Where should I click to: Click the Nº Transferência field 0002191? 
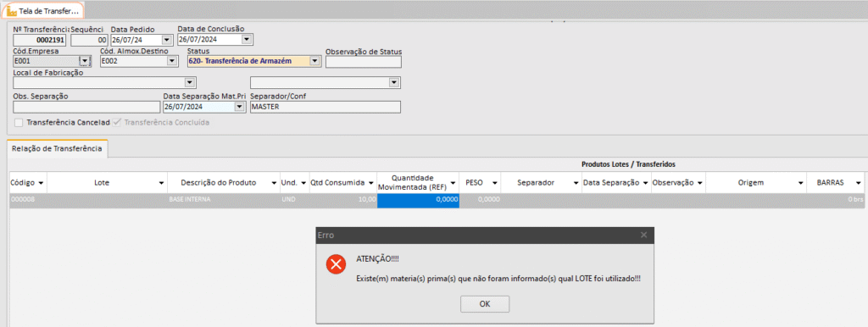pyautogui.click(x=40, y=40)
